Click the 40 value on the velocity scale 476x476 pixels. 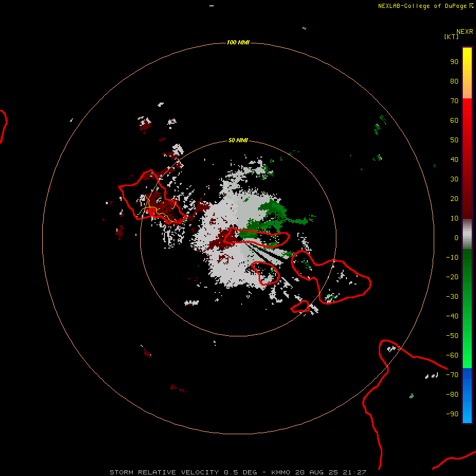[x=454, y=160]
